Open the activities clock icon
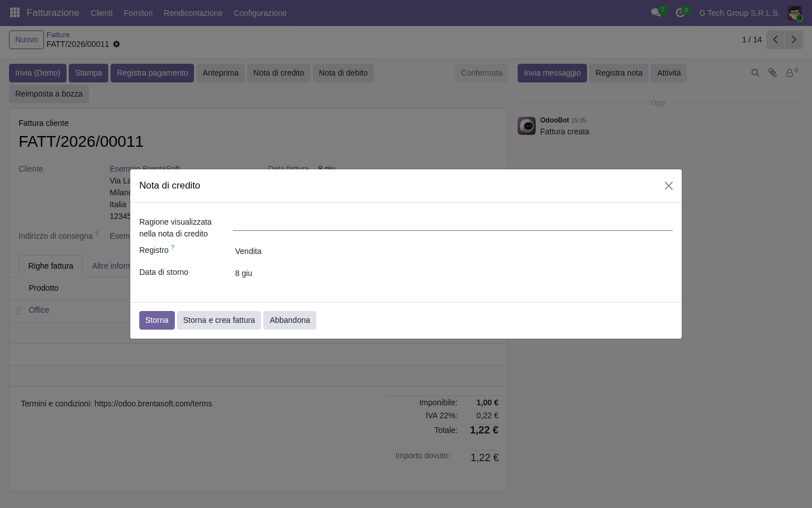 [x=680, y=12]
